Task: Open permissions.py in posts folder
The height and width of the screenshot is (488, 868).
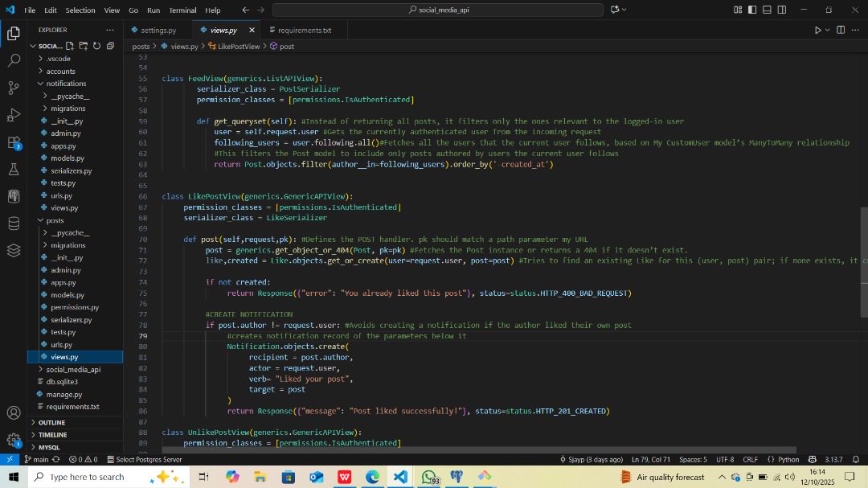Action: click(74, 307)
